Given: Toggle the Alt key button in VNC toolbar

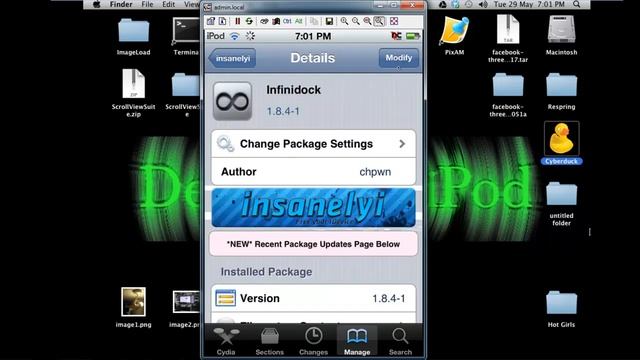Looking at the screenshot, I should [298, 21].
